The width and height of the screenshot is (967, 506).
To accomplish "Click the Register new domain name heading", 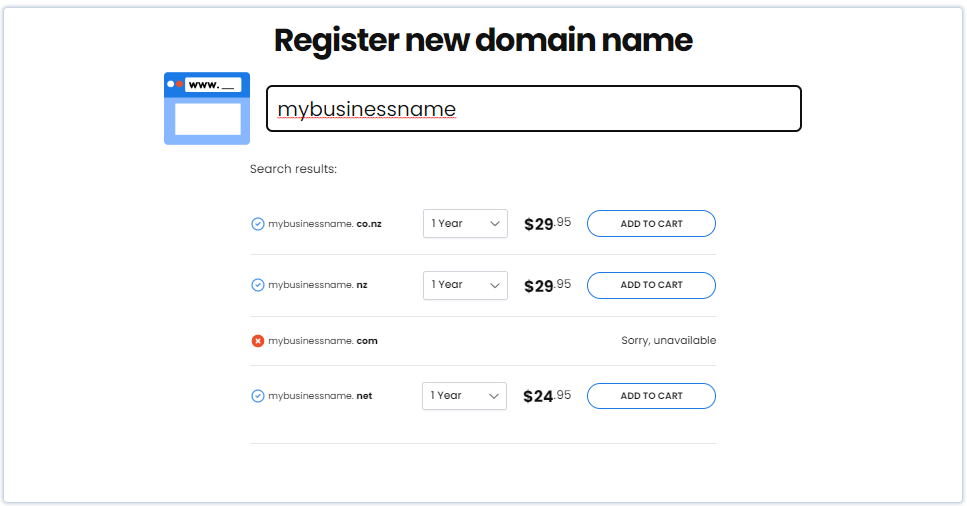I will pyautogui.click(x=484, y=41).
